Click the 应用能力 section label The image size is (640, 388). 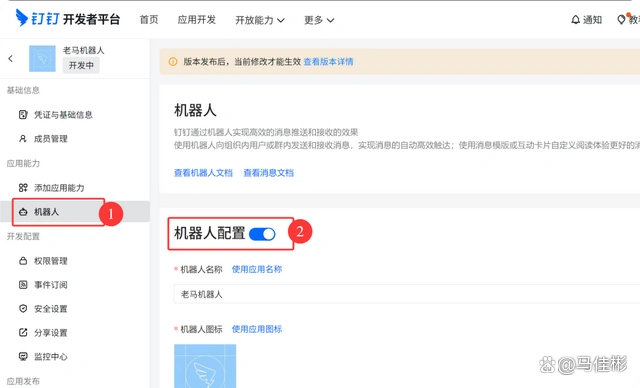[x=23, y=163]
